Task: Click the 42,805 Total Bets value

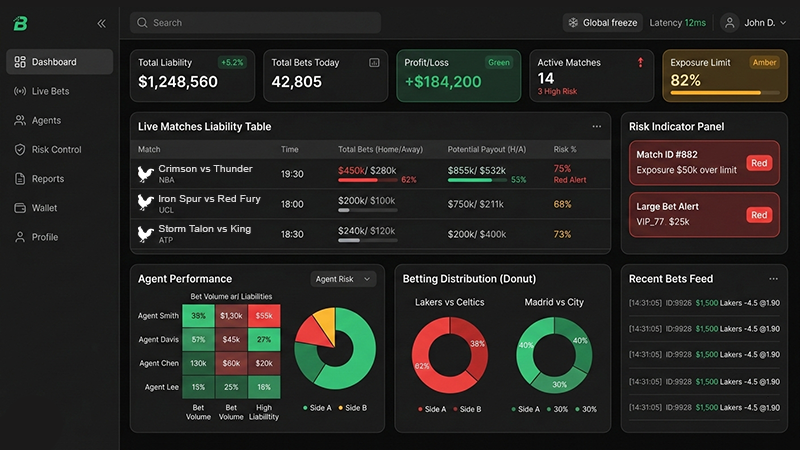Action: click(296, 82)
